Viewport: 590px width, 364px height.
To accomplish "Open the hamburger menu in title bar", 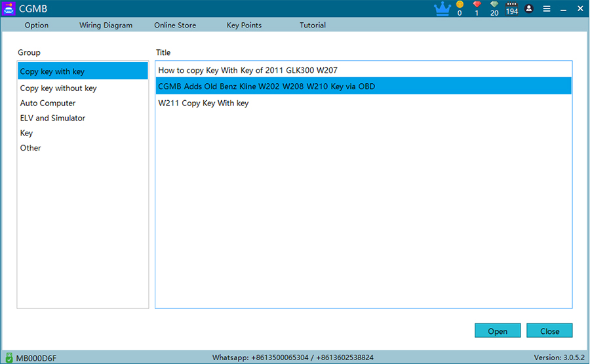I will click(x=547, y=9).
